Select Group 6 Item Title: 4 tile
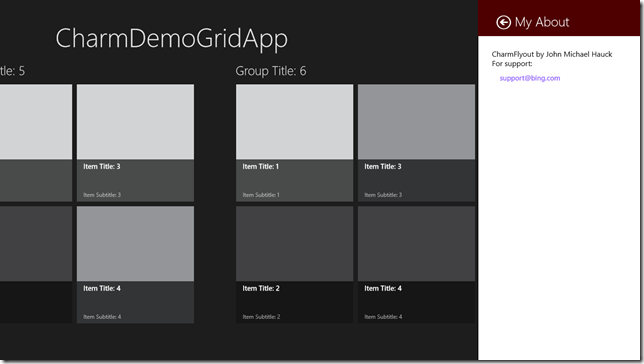The width and height of the screenshot is (644, 364). coord(416,265)
